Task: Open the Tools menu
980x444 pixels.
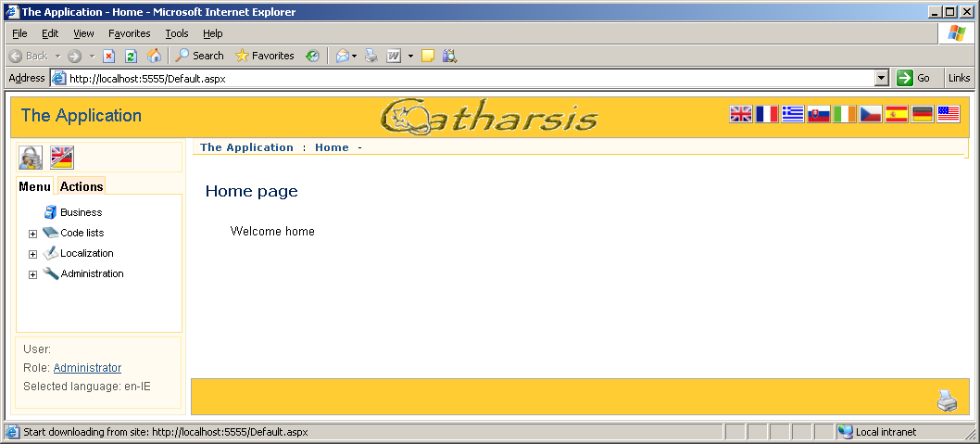Action: pyautogui.click(x=177, y=33)
